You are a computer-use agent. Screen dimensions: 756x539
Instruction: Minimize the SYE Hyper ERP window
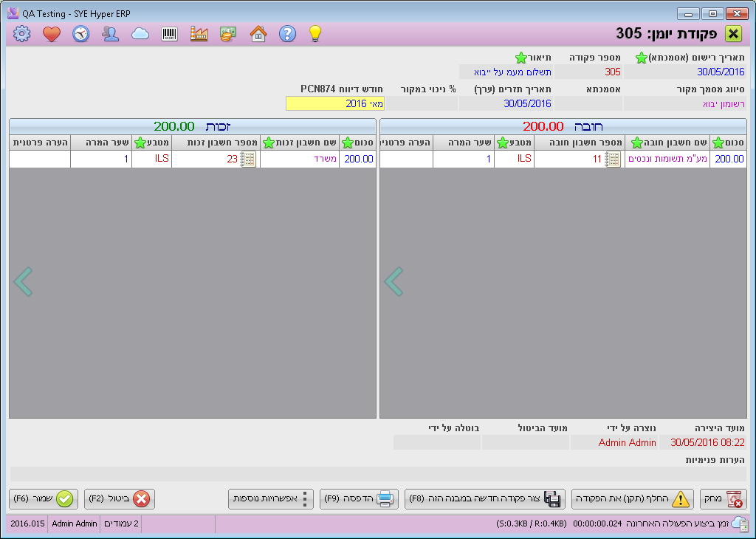(x=688, y=13)
